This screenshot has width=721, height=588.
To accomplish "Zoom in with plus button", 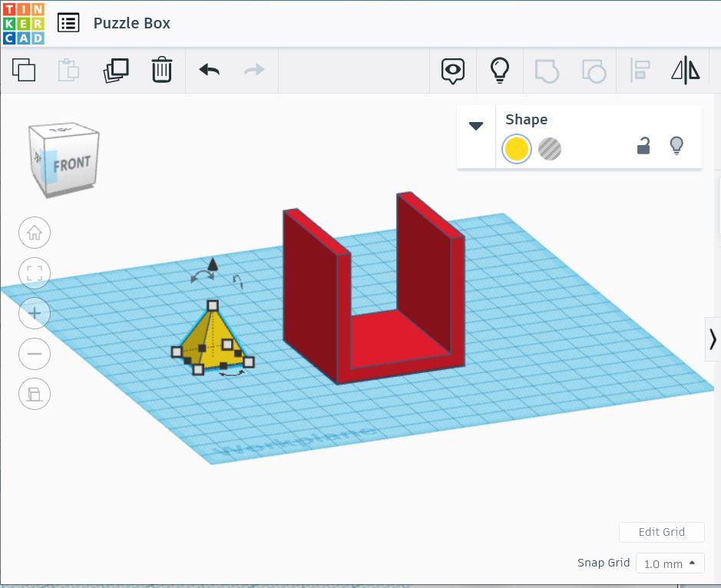I will pos(35,313).
